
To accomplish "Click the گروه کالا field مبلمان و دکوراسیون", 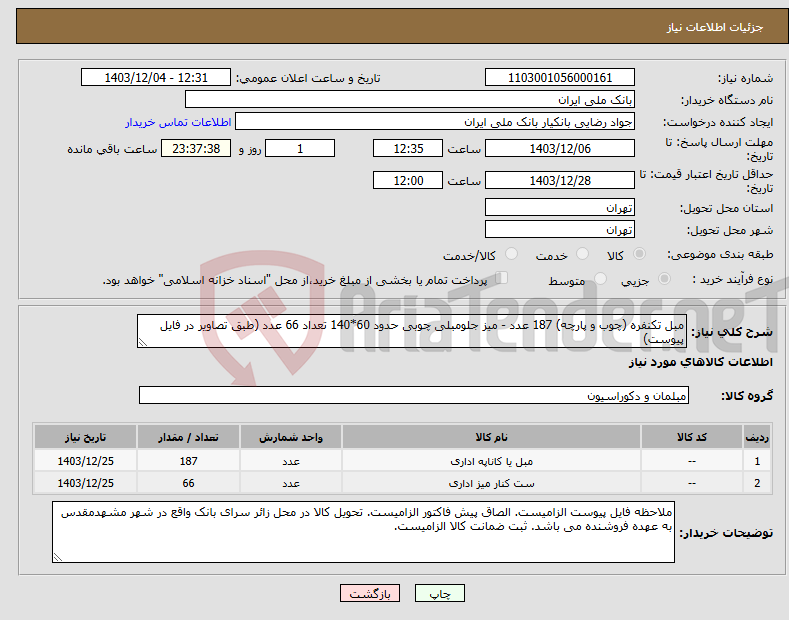I will 414,396.
